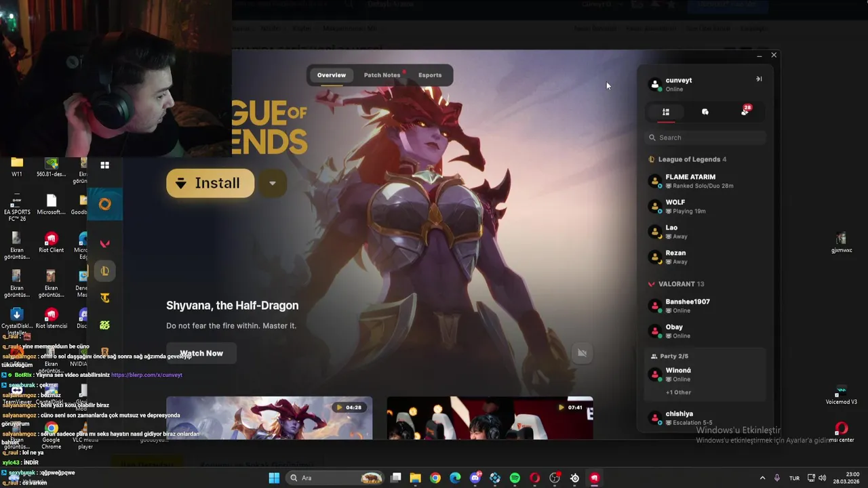Open Discord from the taskbar
Viewport: 868px width, 488px height.
[x=475, y=478]
